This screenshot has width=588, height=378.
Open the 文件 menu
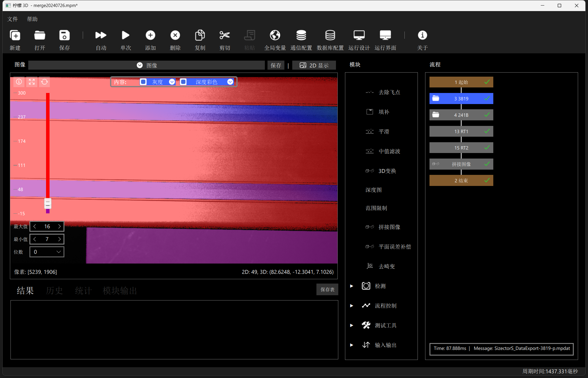click(x=13, y=19)
